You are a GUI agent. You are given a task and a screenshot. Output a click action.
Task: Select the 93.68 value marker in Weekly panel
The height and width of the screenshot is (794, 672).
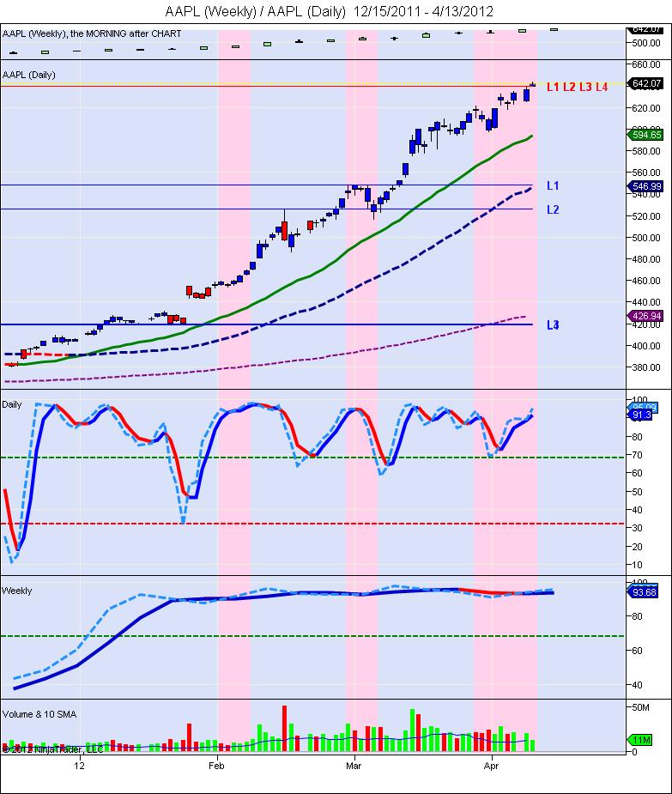[x=643, y=592]
